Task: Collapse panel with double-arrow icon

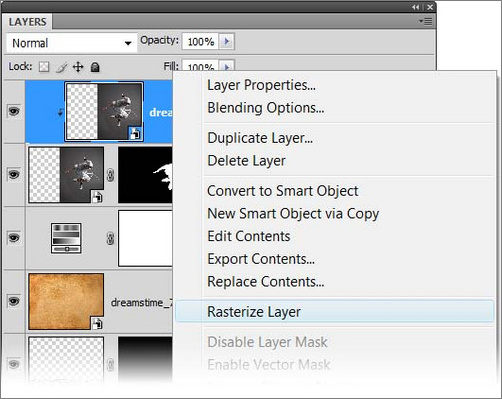Action: coord(415,7)
